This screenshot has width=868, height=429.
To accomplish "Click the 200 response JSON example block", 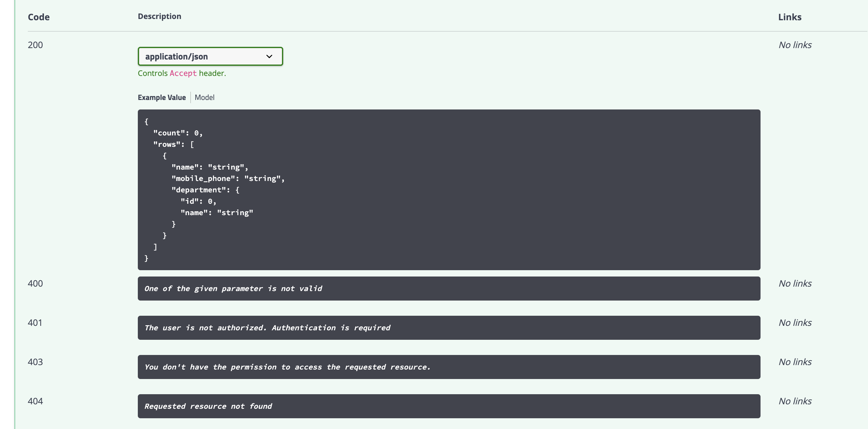I will click(449, 190).
